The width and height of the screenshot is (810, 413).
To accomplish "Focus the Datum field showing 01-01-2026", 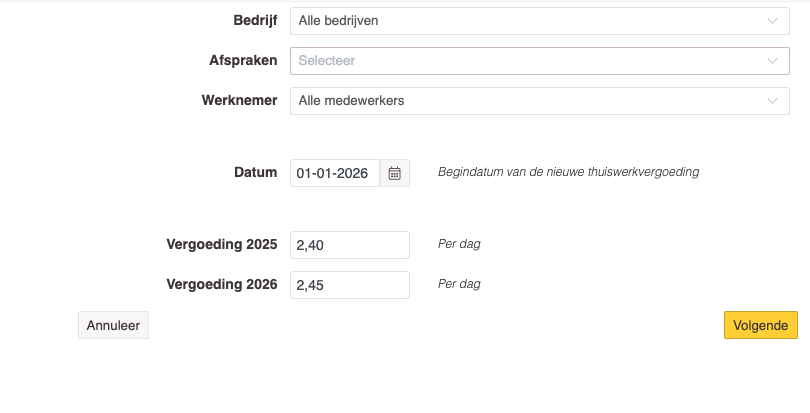I will coord(335,173).
